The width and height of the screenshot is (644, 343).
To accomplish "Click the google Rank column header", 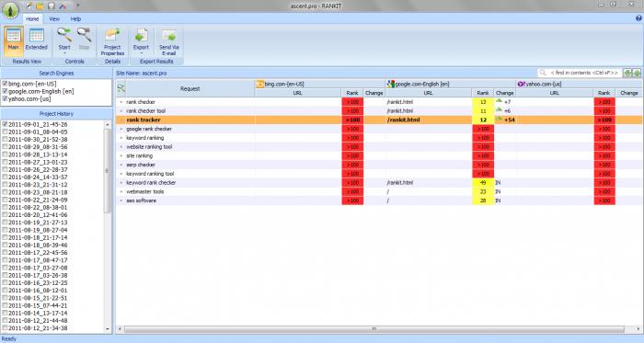I will pos(483,93).
